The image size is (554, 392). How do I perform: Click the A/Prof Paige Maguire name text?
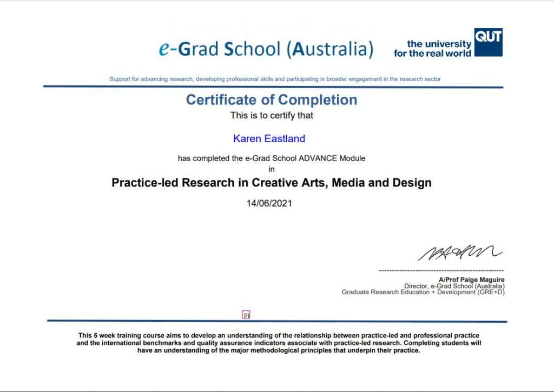(472, 279)
